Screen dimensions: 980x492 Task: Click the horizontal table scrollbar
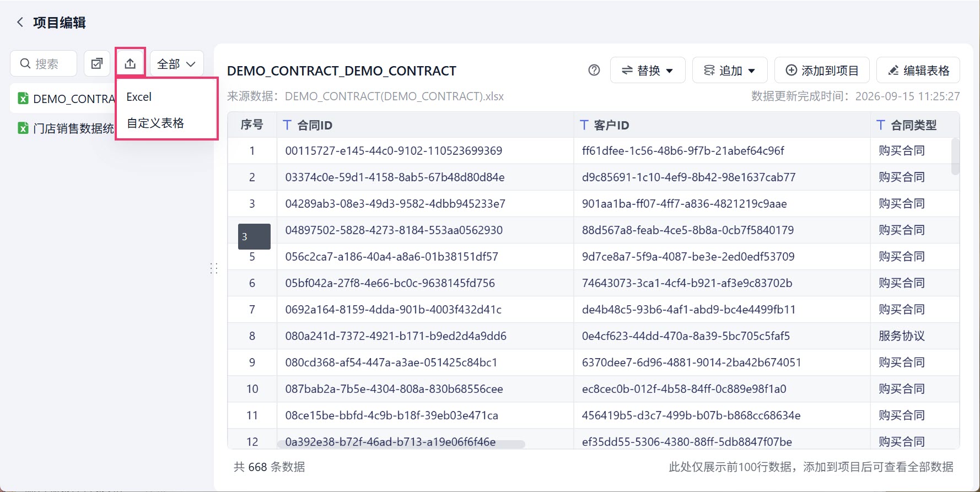[401, 444]
